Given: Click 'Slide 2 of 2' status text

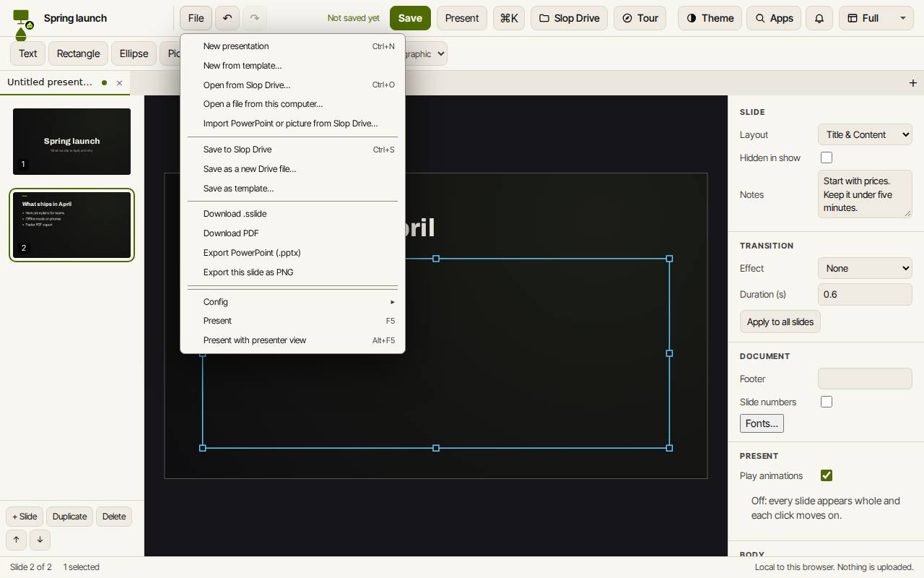Looking at the screenshot, I should click(x=30, y=567).
